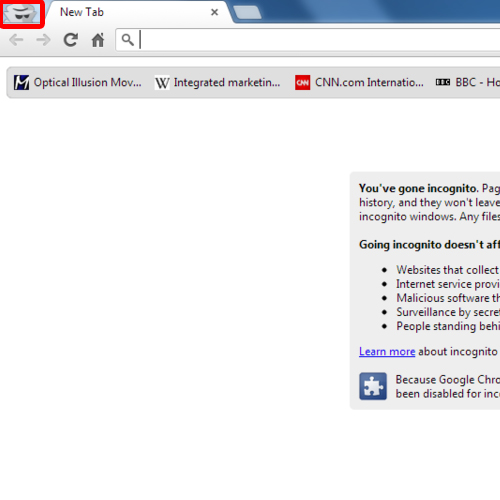Image resolution: width=500 pixels, height=500 pixels.
Task: Click the magnifier icon in the address bar
Action: (128, 40)
